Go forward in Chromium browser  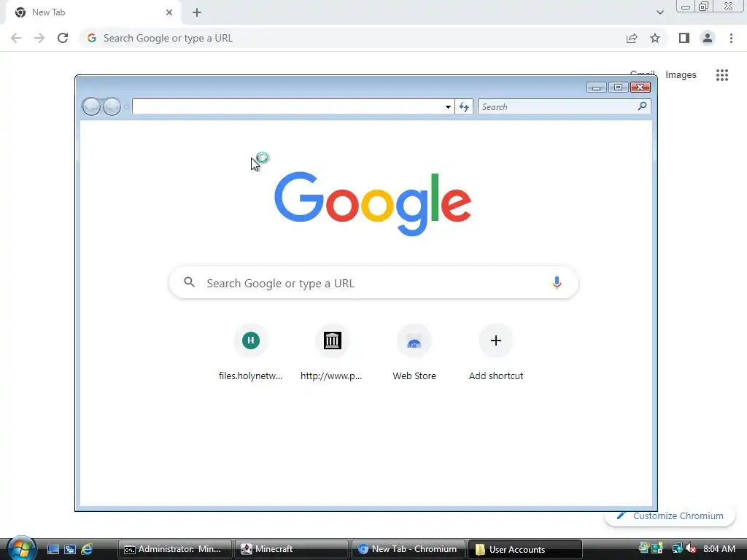39,38
